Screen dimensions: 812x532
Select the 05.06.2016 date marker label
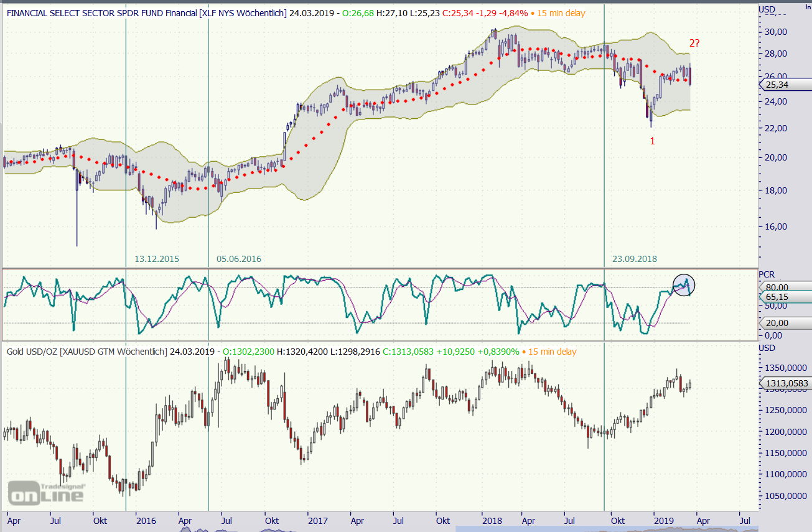[239, 259]
